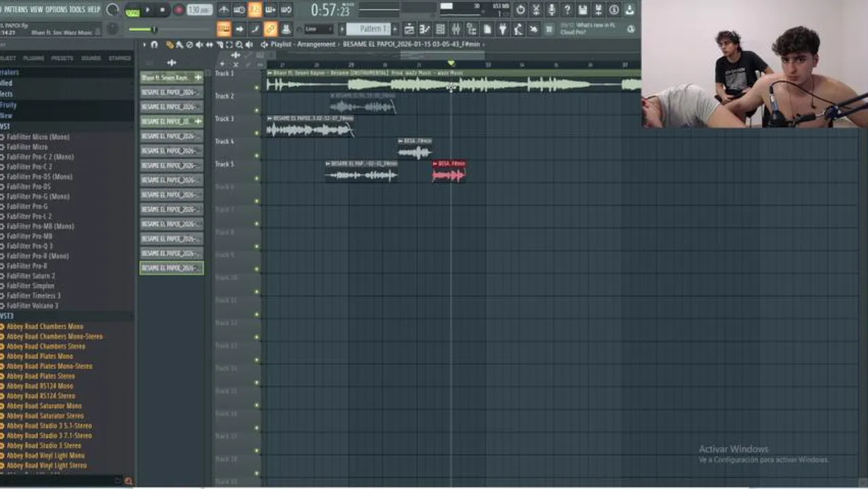Switch to the PLUGINS browser tab

click(33, 58)
